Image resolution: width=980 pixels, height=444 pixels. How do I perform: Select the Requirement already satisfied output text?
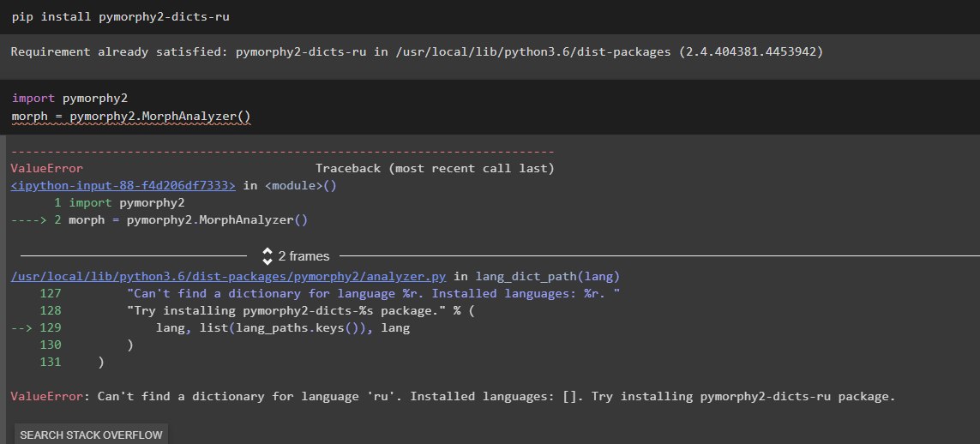coord(417,51)
